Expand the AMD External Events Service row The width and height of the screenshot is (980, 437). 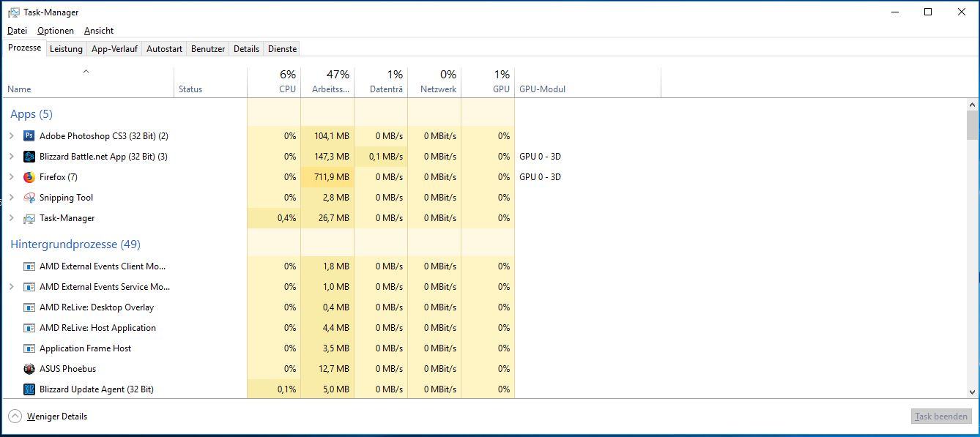pos(11,287)
